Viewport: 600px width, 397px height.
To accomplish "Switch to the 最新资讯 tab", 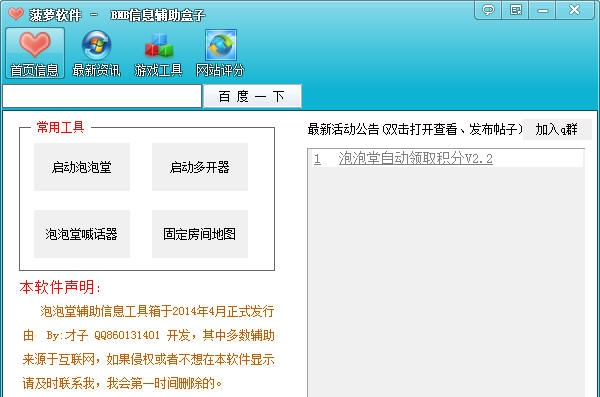I will pos(96,53).
